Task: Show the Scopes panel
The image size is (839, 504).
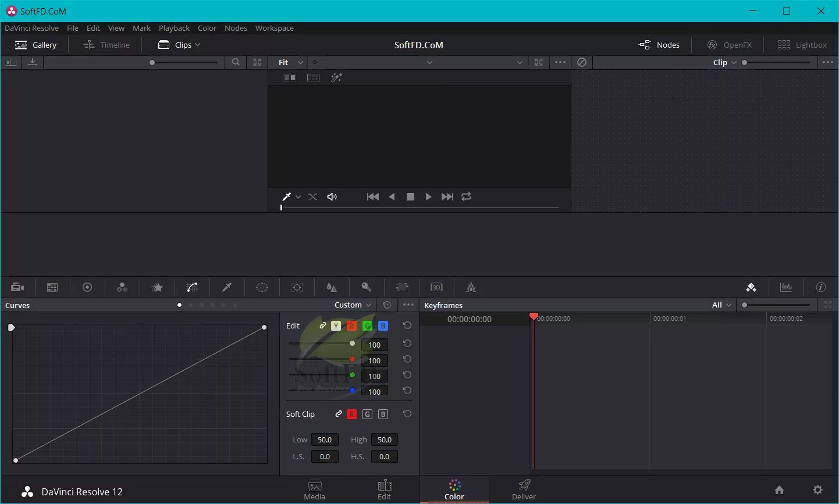Action: pyautogui.click(x=786, y=287)
